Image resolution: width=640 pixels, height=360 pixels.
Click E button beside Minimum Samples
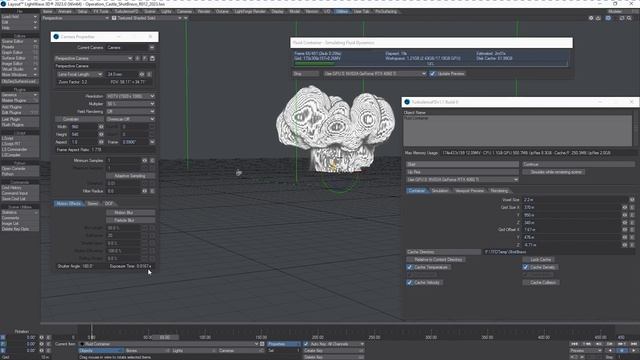[x=152, y=160]
